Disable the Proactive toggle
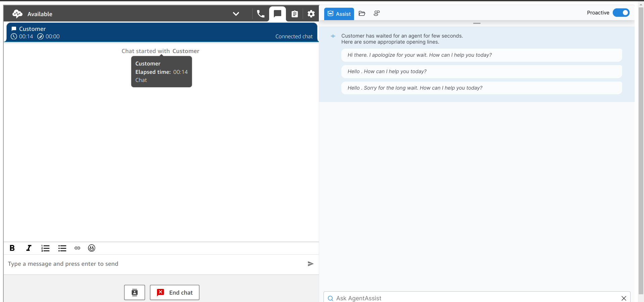Image resolution: width=644 pixels, height=302 pixels. [x=621, y=12]
